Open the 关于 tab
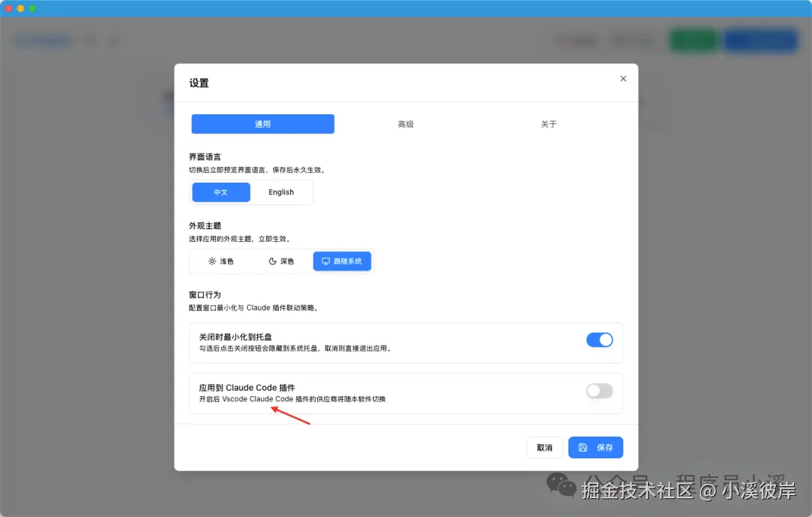812x517 pixels. click(x=548, y=124)
